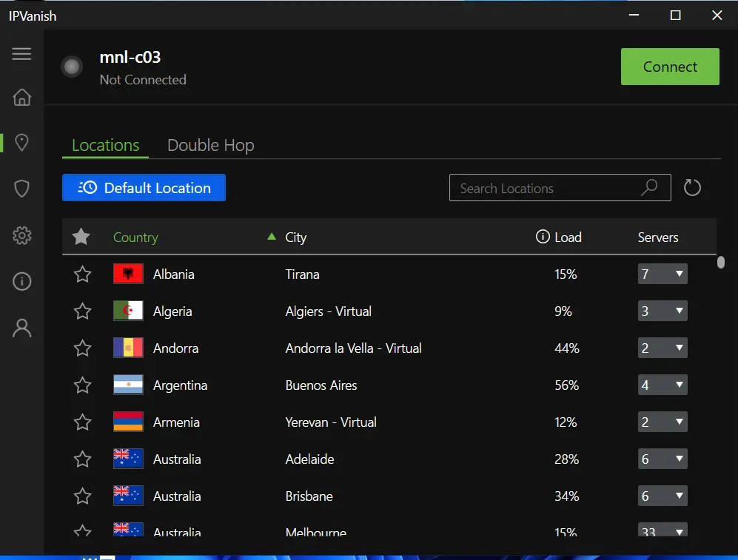This screenshot has width=738, height=560.
Task: Click the server list scrollbar thumb
Action: tap(720, 262)
